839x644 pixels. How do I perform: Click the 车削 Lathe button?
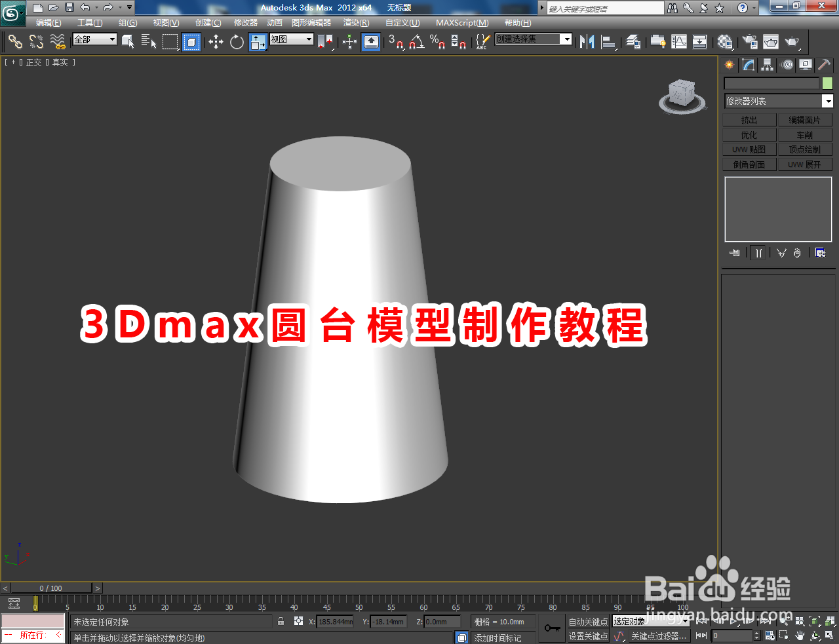pyautogui.click(x=805, y=134)
